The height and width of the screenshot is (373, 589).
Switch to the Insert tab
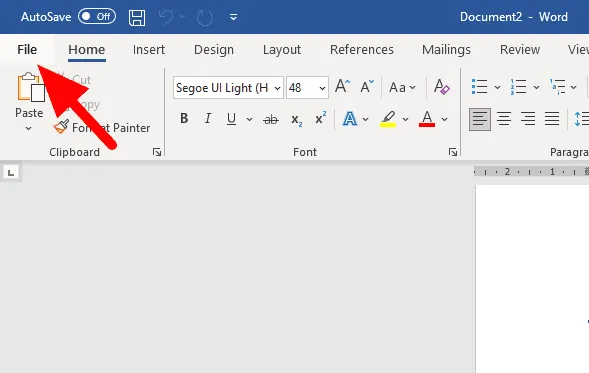(x=149, y=50)
